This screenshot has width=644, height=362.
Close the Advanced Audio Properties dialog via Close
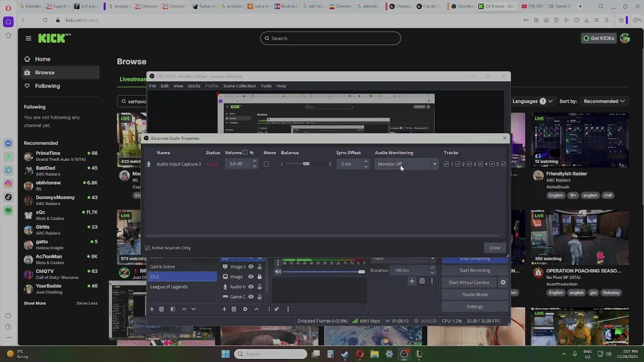[x=495, y=248]
